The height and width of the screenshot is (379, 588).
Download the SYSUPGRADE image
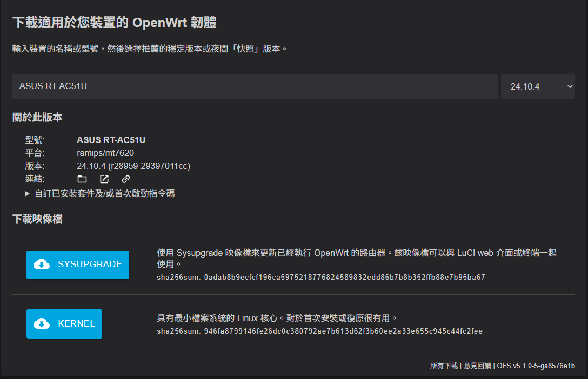point(78,265)
